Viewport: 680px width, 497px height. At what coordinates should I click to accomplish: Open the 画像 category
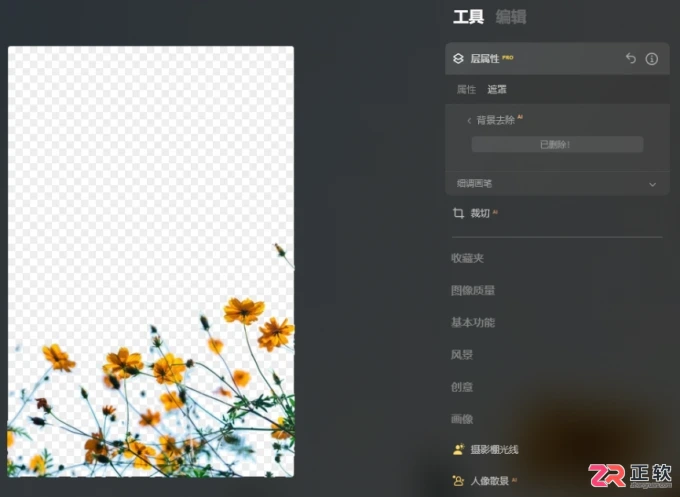[x=461, y=419]
